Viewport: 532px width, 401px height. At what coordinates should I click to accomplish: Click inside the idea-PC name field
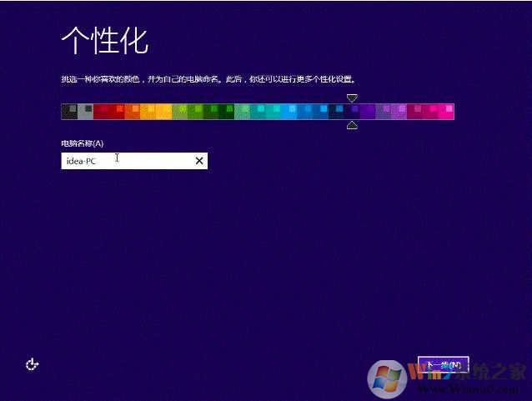point(134,161)
